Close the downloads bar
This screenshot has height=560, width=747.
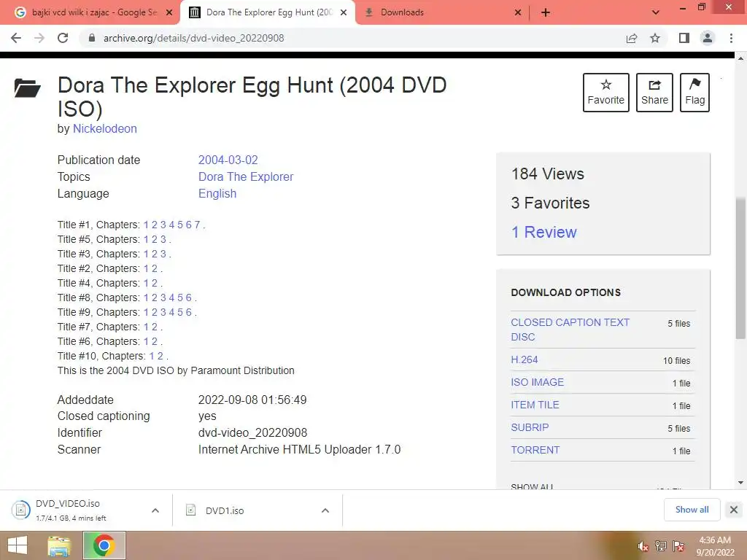(x=734, y=510)
